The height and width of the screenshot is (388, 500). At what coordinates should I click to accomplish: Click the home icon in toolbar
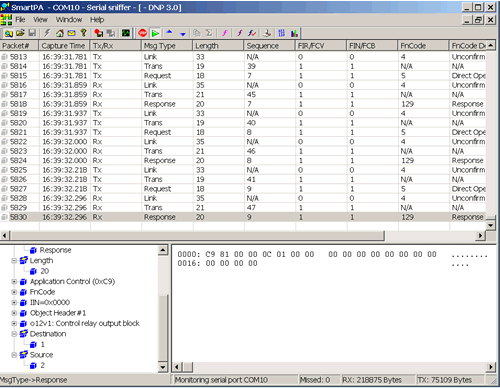(x=60, y=33)
